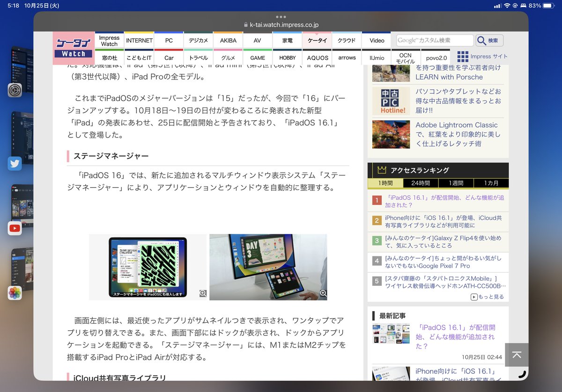The image size is (562, 392).
Task: Select the AV tab
Action: [258, 40]
